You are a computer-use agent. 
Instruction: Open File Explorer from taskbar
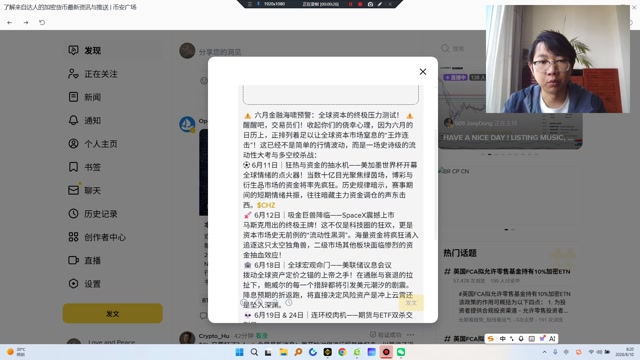pyautogui.click(x=283, y=352)
